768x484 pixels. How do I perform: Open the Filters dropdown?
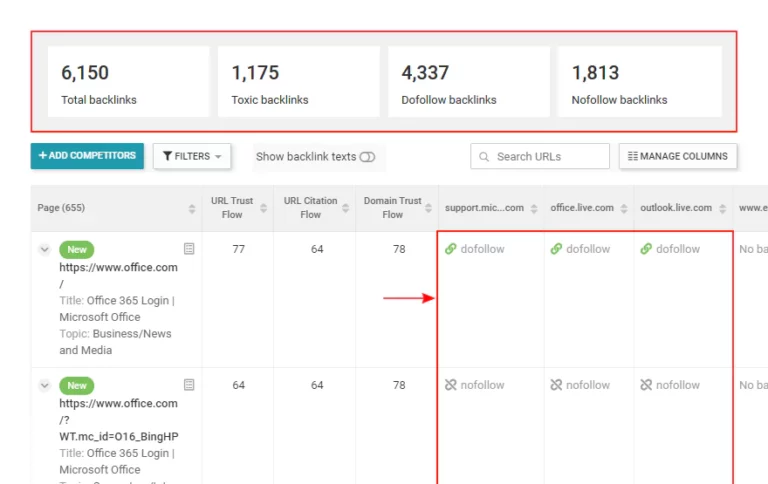pyautogui.click(x=192, y=156)
